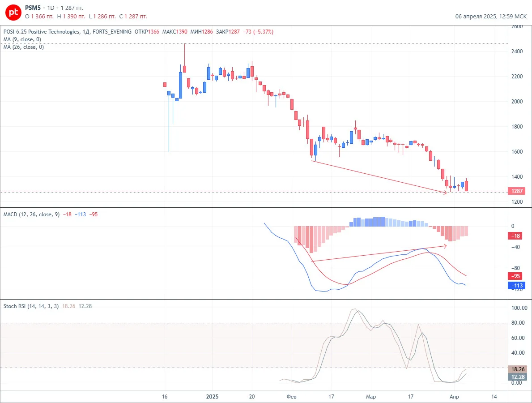Viewport: 532px width, 403px height.
Task: Click the Фев month label on time axis
Action: (291, 397)
